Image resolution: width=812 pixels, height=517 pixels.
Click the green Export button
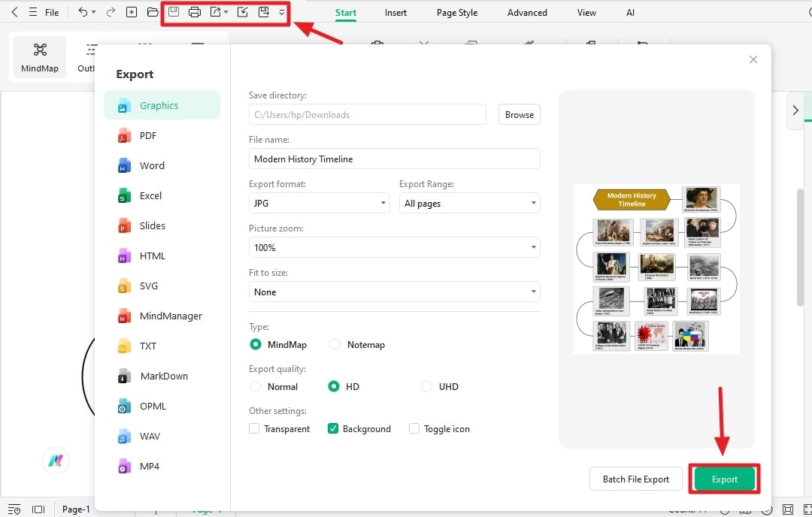(x=725, y=479)
